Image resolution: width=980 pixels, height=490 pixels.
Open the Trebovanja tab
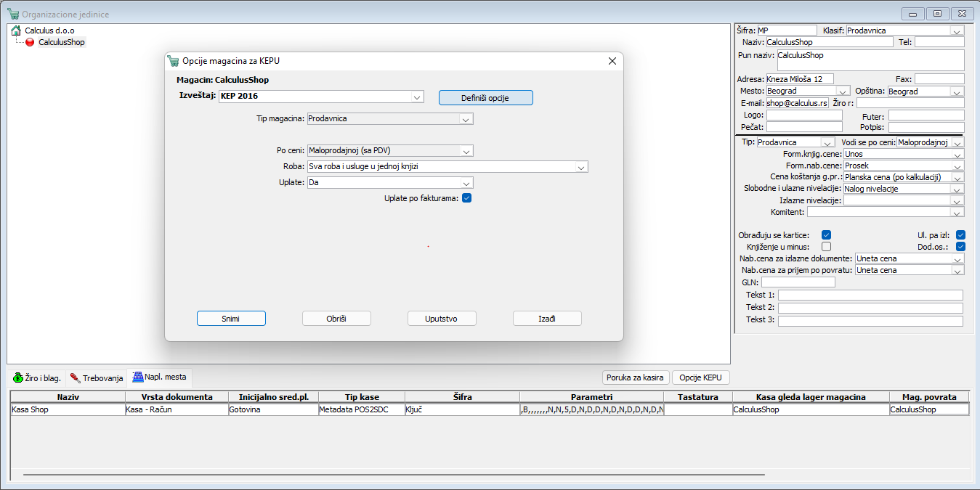click(x=97, y=378)
